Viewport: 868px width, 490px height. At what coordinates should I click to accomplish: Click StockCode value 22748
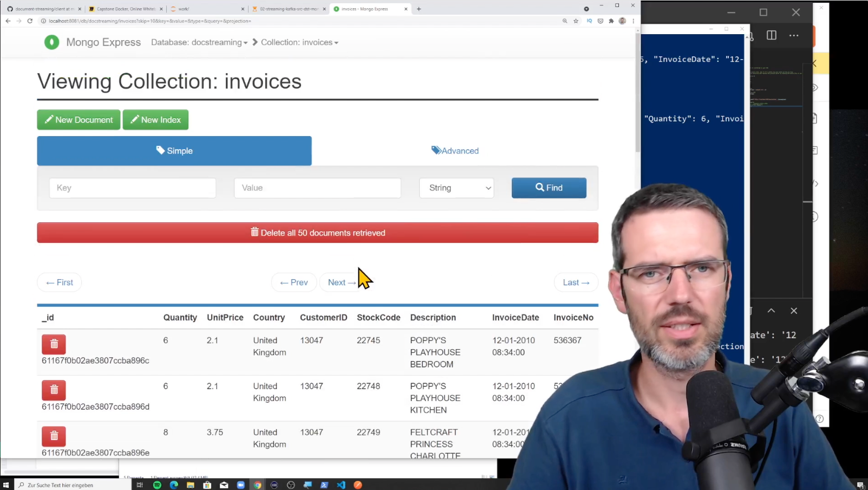[x=368, y=386]
